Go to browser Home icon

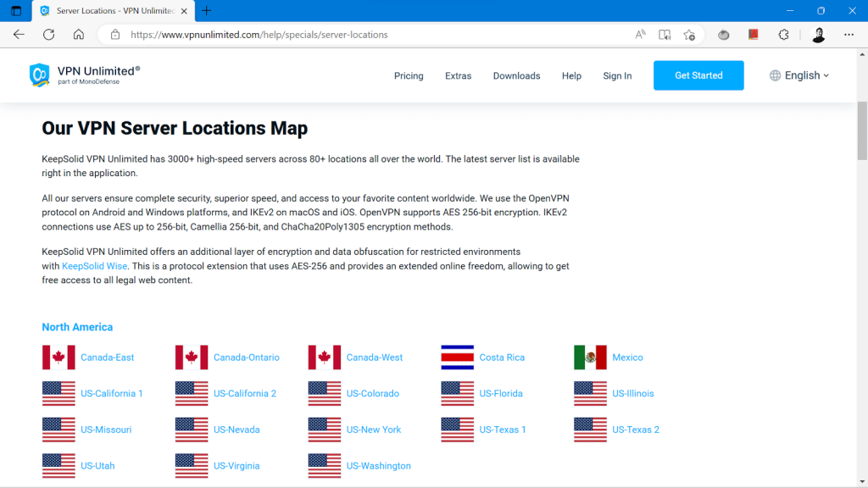(79, 34)
